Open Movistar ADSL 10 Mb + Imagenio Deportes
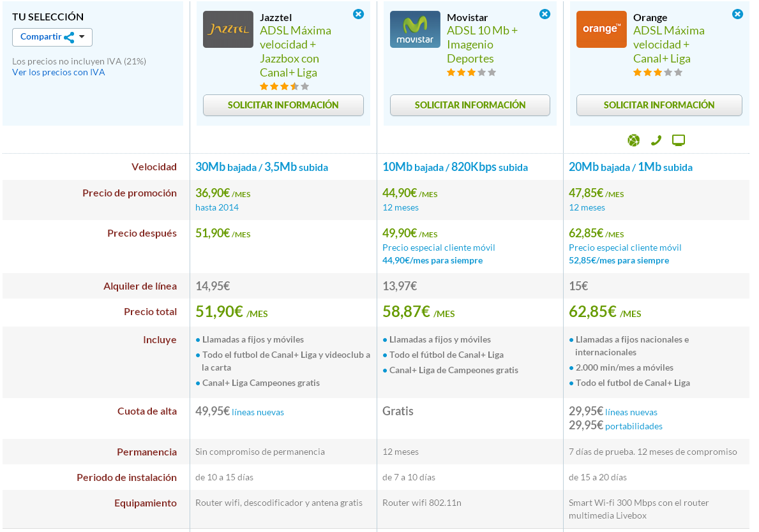The image size is (759, 532). click(482, 45)
